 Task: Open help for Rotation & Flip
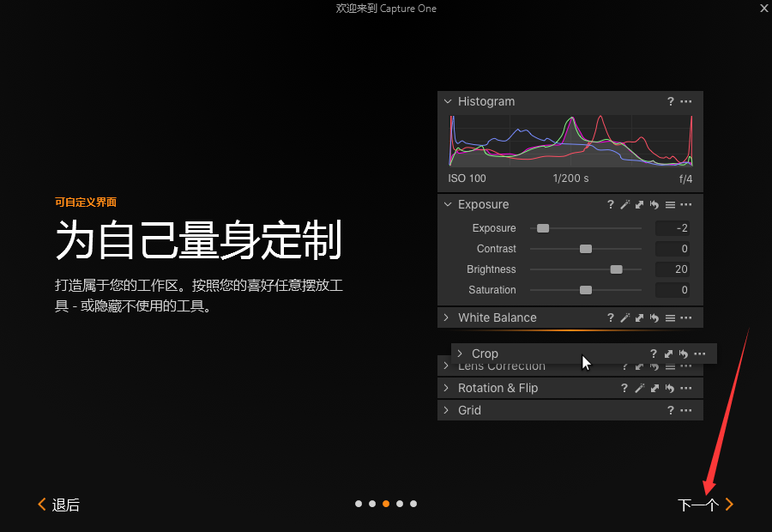click(x=624, y=388)
